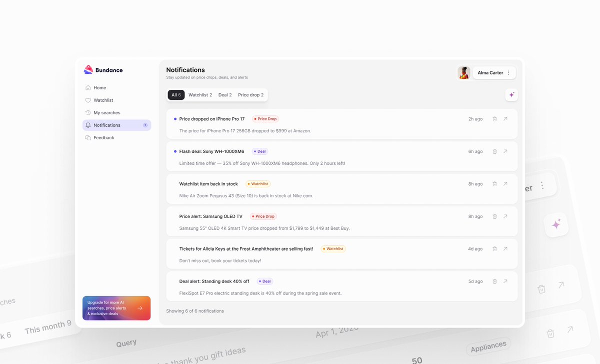Click the '5d ago' timestamp
Image resolution: width=600 pixels, height=364 pixels.
coord(475,281)
